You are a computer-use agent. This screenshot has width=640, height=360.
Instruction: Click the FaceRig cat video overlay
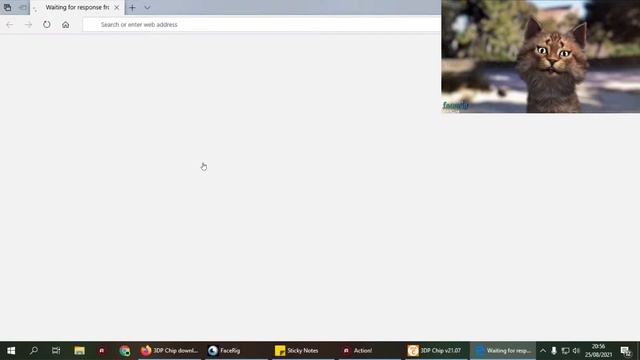[540, 56]
